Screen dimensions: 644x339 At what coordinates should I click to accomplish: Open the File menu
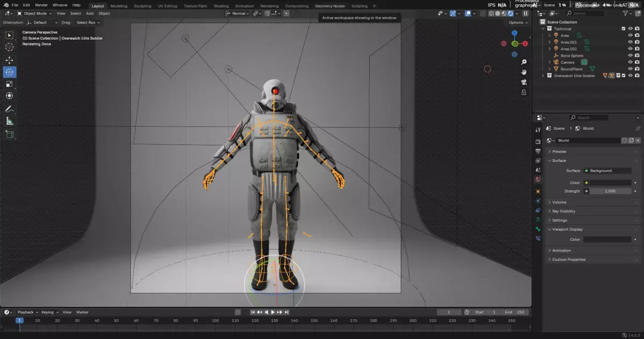pyautogui.click(x=14, y=5)
